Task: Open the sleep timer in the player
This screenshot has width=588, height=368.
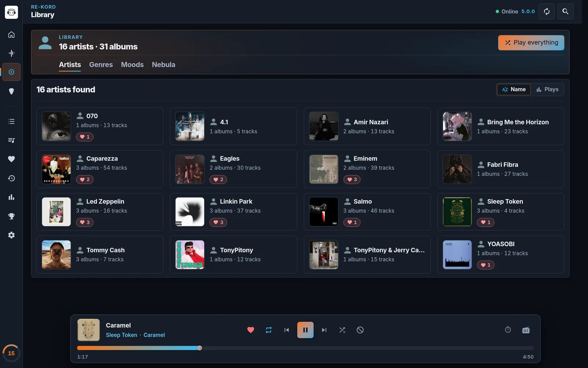Action: click(x=508, y=330)
